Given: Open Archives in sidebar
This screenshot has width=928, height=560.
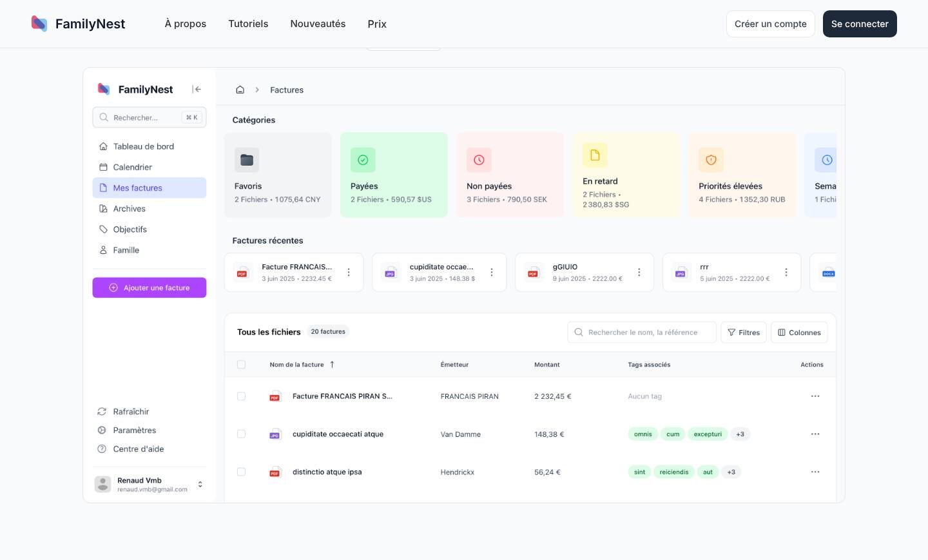Looking at the screenshot, I should (x=149, y=209).
